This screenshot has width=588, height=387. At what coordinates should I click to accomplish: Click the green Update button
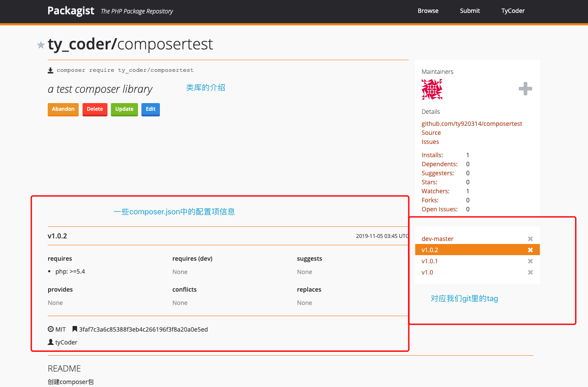(x=124, y=109)
